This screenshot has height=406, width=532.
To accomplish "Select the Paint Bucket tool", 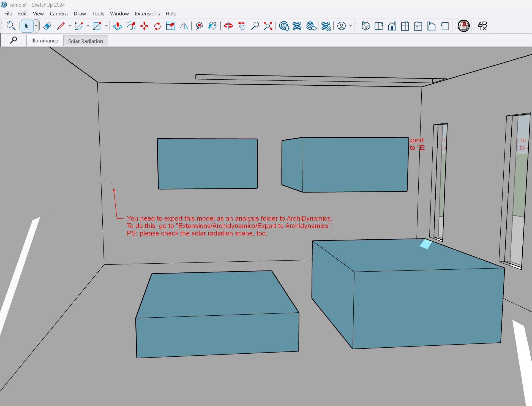I will (x=212, y=26).
